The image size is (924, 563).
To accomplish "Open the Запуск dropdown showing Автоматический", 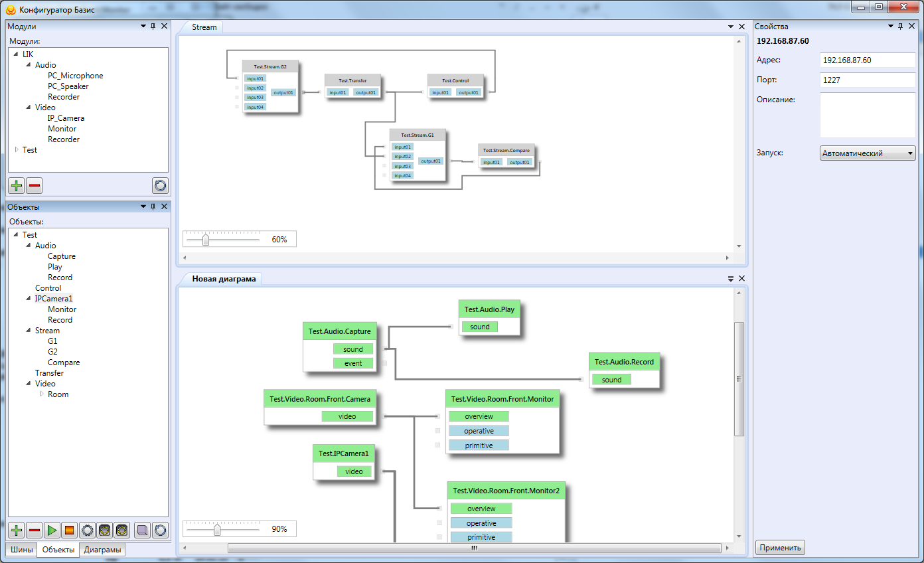I will 868,153.
